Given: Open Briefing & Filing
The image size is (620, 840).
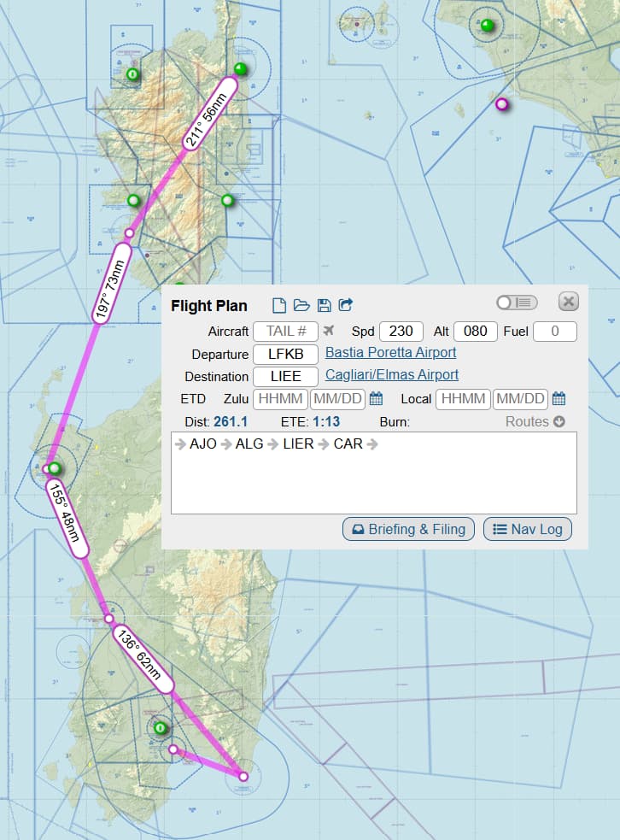Looking at the screenshot, I should click(x=409, y=529).
